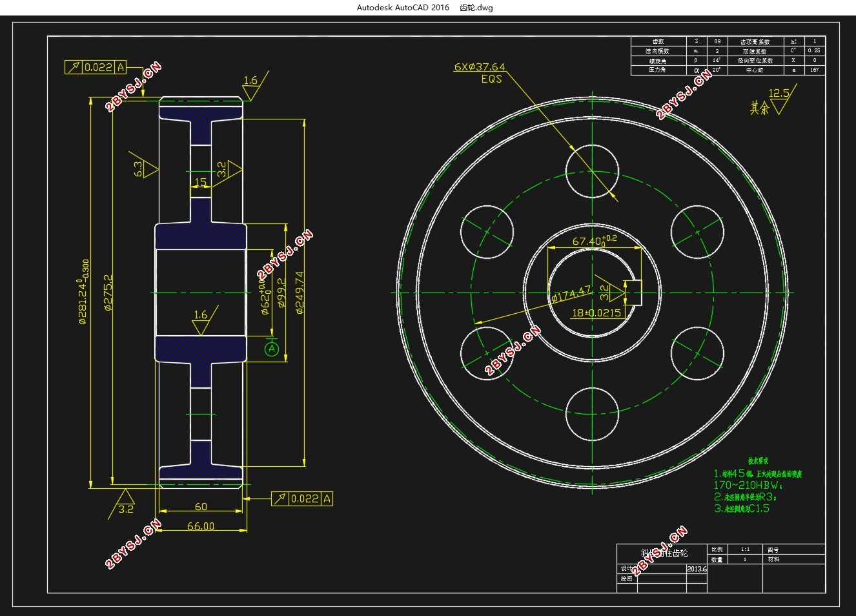
Task: Select the Ø281.24 outer diameter dimension
Action: [84, 292]
